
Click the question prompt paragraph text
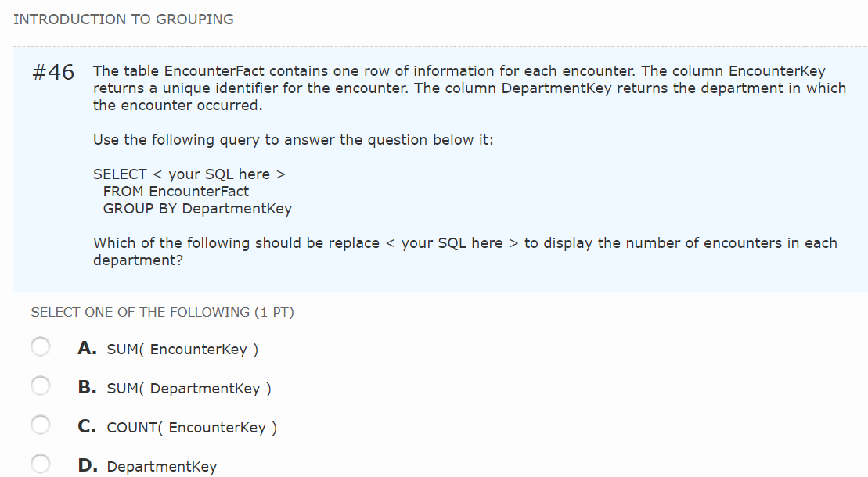(x=465, y=251)
